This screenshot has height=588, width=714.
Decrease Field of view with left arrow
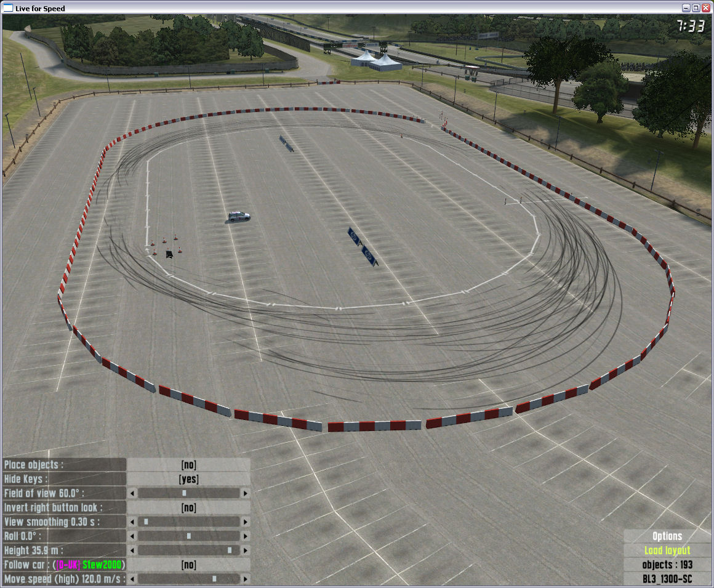[x=132, y=493]
